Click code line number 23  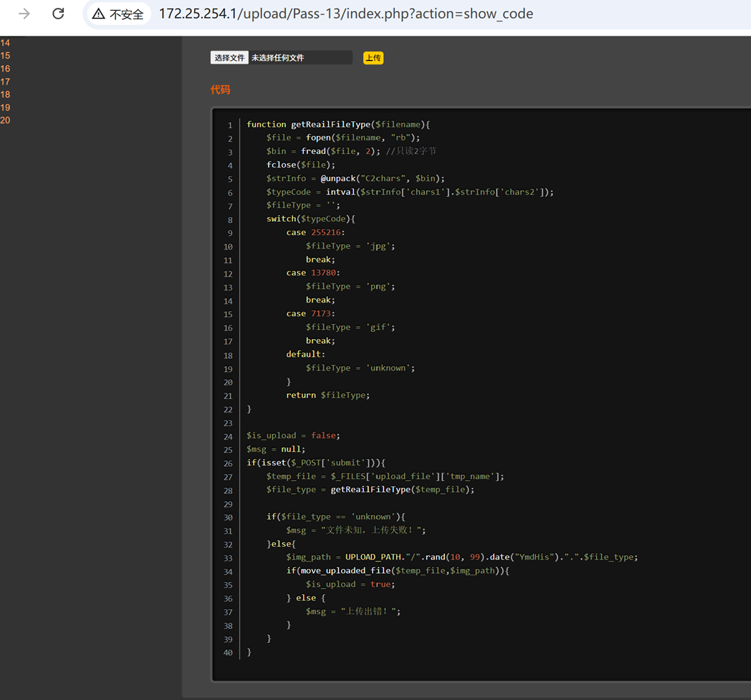tap(227, 423)
